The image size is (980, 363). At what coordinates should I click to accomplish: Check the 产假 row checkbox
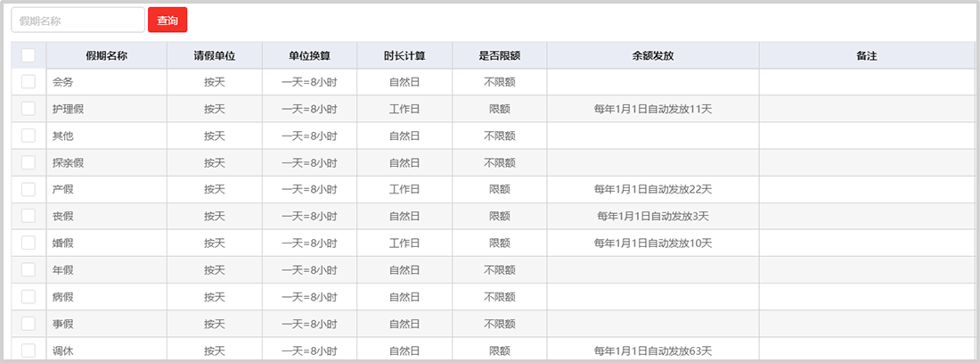[x=29, y=189]
